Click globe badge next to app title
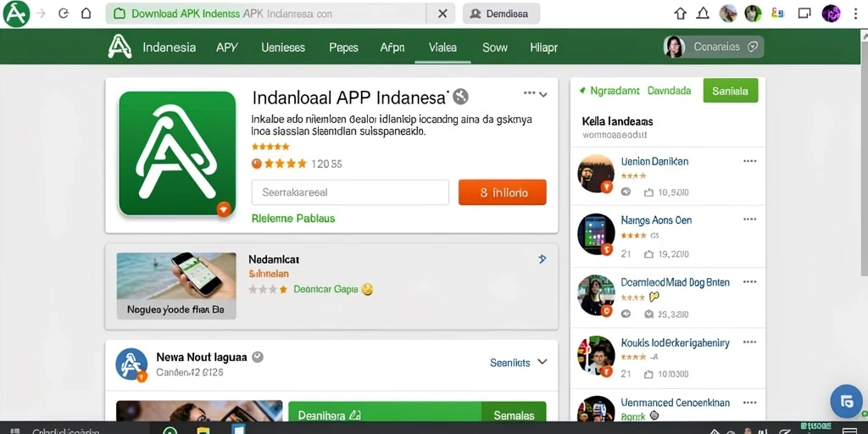Screen dimensions: 868x434 coord(460,97)
